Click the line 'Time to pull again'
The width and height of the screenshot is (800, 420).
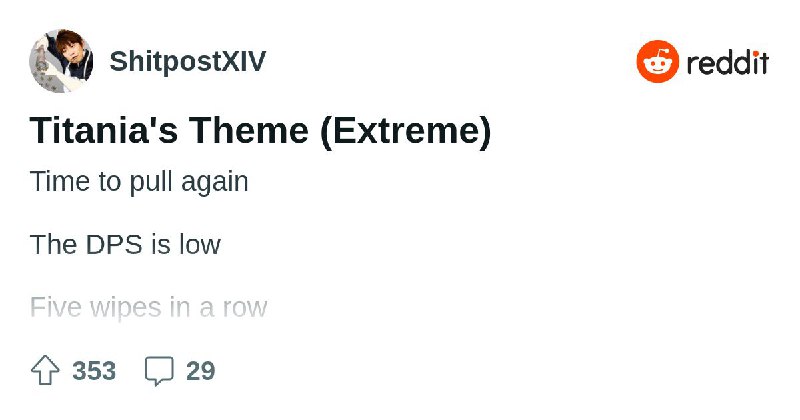click(x=139, y=183)
